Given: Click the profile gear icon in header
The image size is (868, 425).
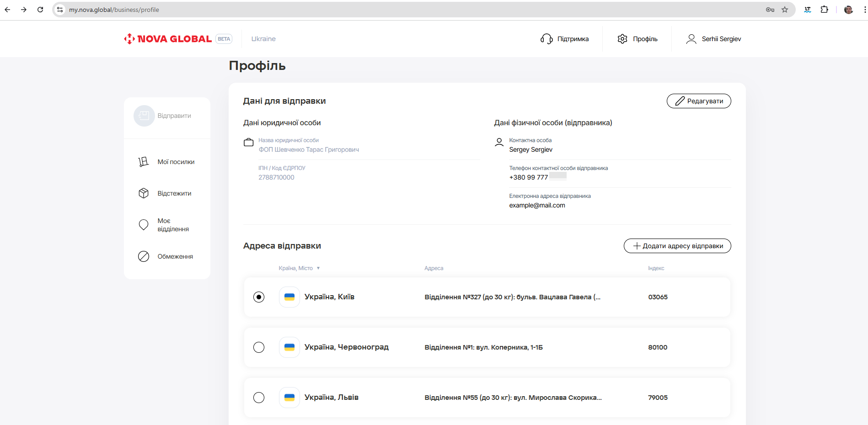Looking at the screenshot, I should 622,39.
